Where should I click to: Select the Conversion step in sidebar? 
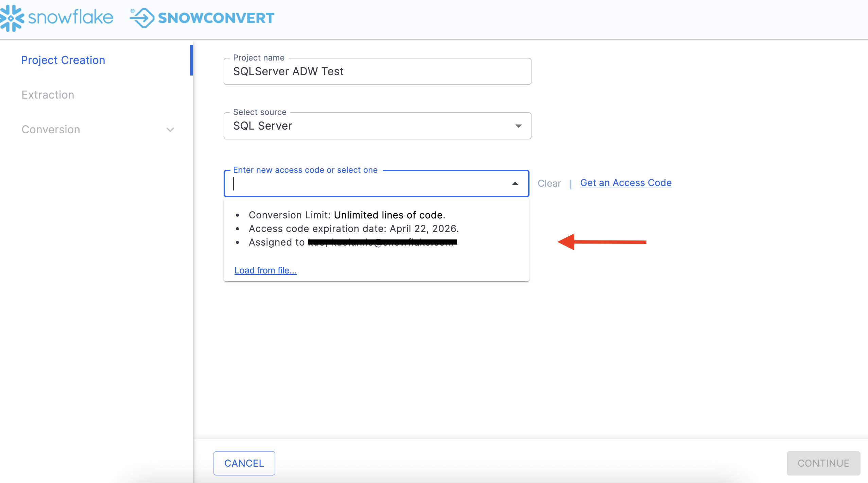click(x=51, y=130)
